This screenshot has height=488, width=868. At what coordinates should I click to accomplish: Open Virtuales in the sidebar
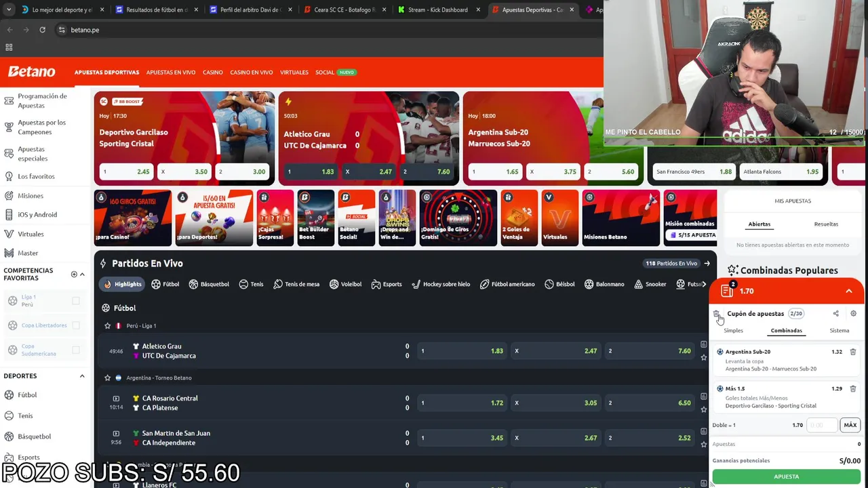pos(31,234)
